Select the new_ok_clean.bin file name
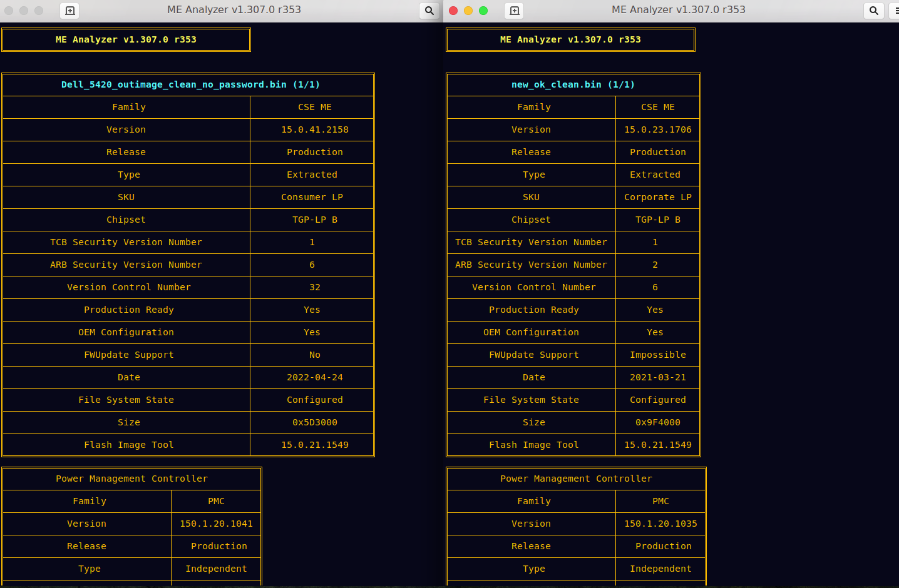This screenshot has width=899, height=588. [557, 84]
